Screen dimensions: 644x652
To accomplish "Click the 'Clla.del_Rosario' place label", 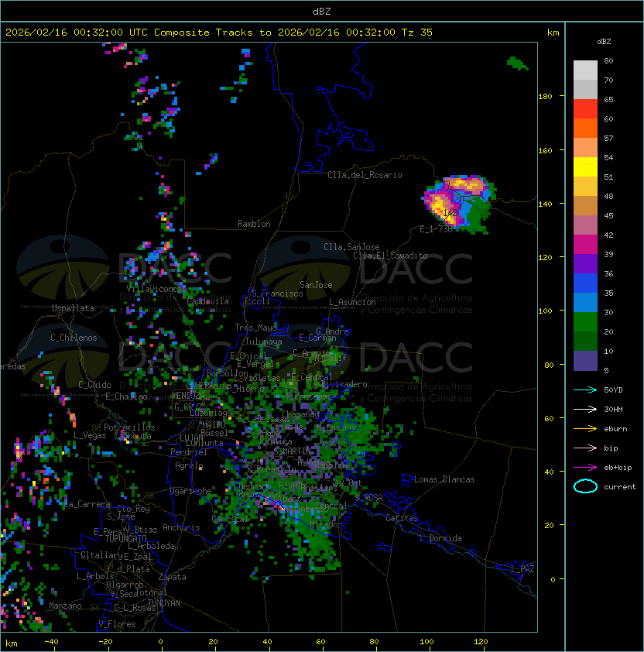I will (365, 175).
